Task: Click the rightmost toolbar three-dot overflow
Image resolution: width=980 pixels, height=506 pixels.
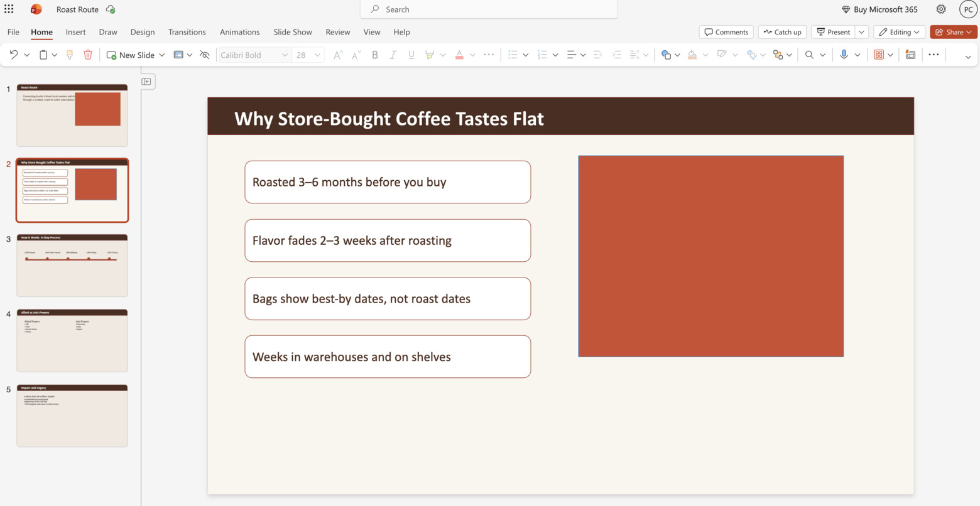Action: point(934,55)
